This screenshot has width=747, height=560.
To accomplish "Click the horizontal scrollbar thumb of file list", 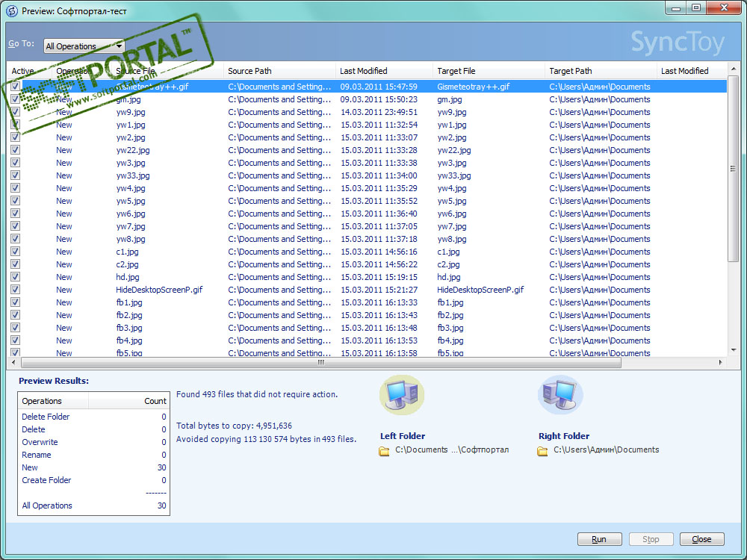I will [x=320, y=362].
